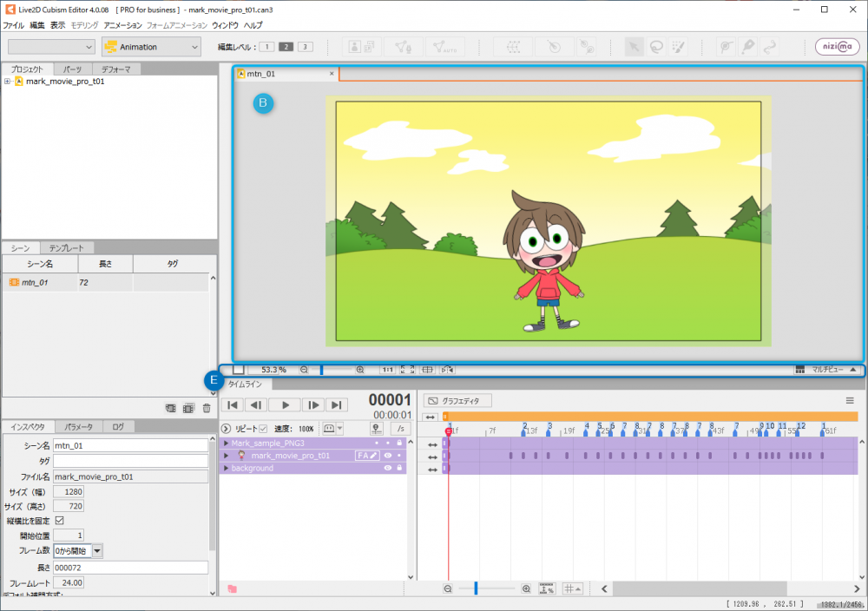This screenshot has height=611, width=868.
Task: Open the empty dropdown left of Animation
Action: coord(51,47)
